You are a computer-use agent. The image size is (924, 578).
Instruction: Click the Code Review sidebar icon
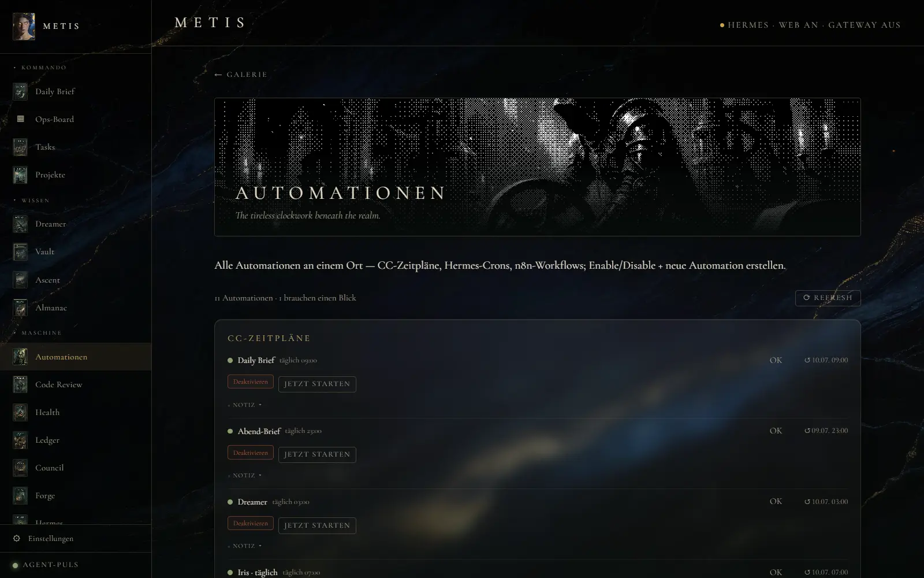[x=20, y=384]
